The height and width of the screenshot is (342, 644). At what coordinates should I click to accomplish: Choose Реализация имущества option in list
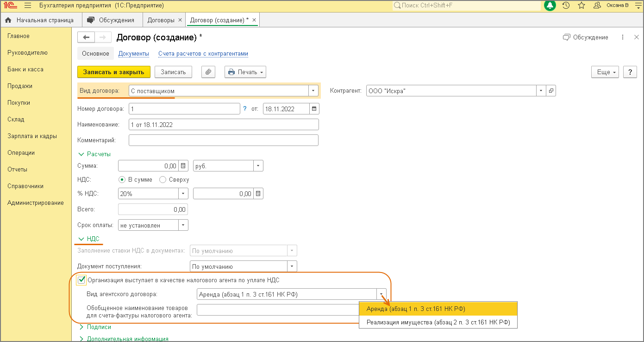point(438,323)
